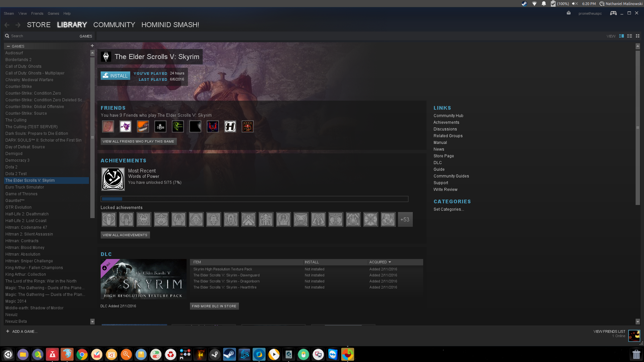Screen dimensions: 644x362
Task: Switch to the STORE tab
Action: (38, 24)
